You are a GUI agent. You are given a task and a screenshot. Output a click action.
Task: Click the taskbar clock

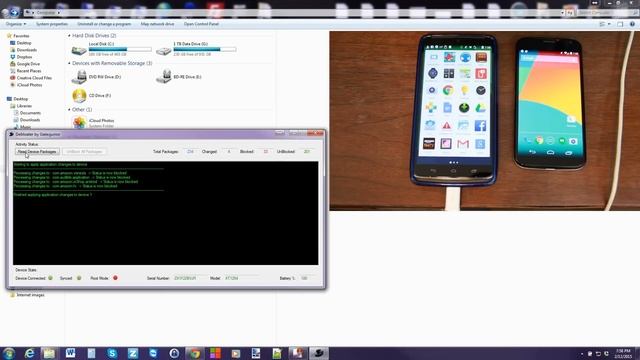click(623, 353)
